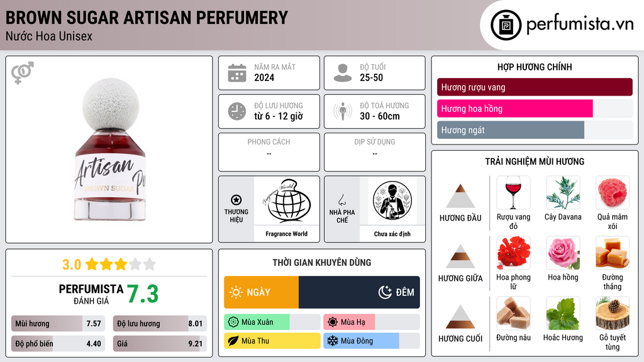Select the Hoa hồng rose note image
The height and width of the screenshot is (362, 644).
tap(563, 253)
